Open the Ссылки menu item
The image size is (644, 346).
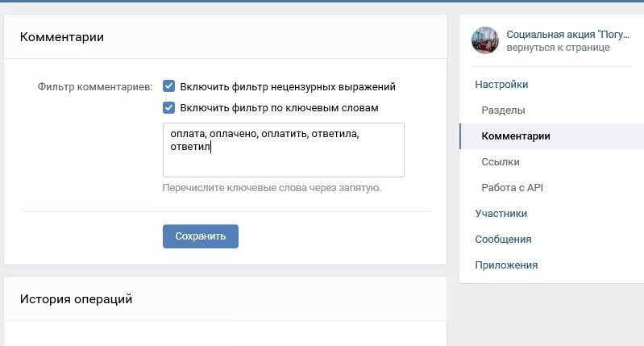tap(501, 162)
